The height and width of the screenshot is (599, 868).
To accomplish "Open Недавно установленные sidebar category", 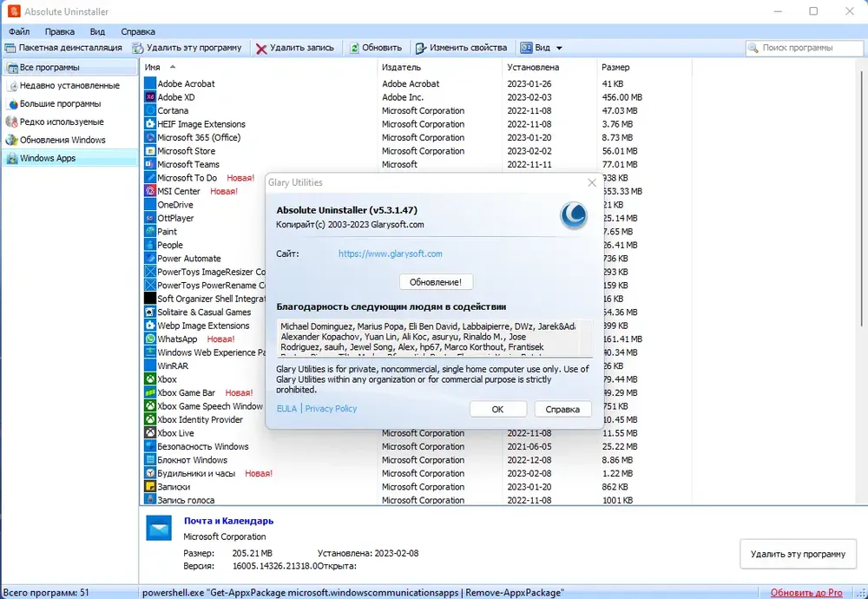I will tap(69, 85).
